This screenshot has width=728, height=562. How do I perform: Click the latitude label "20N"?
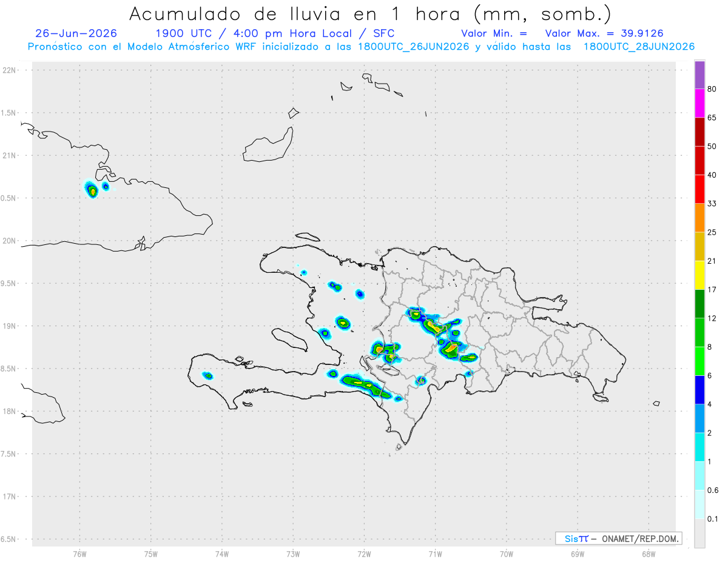10,241
